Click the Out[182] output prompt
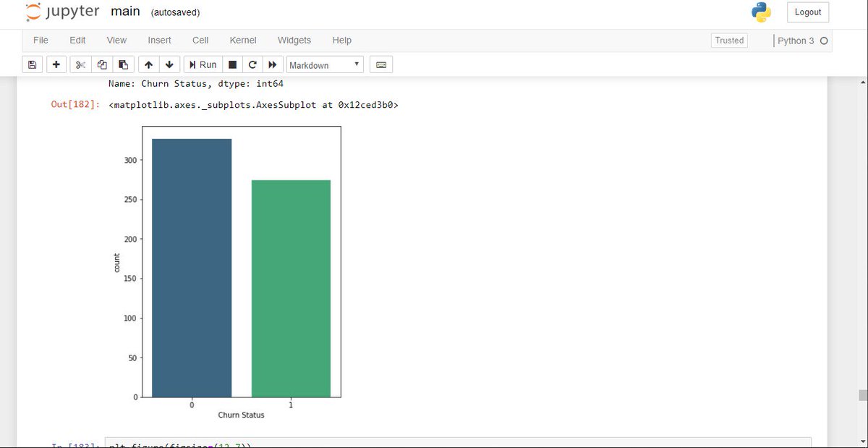This screenshot has width=868, height=448. [x=75, y=105]
